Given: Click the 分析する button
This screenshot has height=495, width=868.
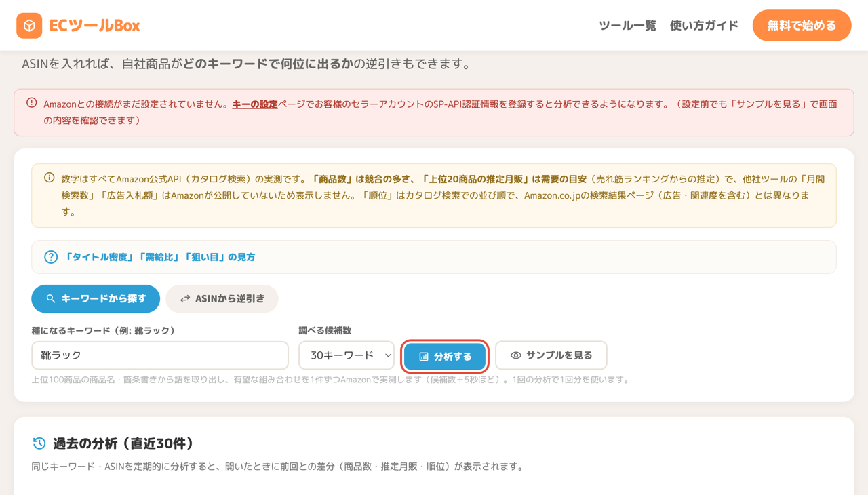Looking at the screenshot, I should coord(445,356).
